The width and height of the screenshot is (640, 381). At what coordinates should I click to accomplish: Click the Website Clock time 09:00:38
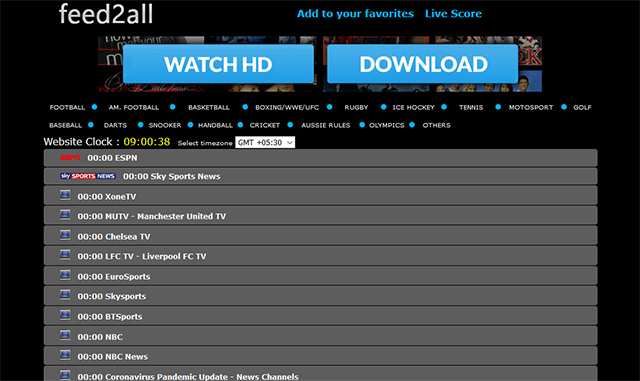coord(147,142)
